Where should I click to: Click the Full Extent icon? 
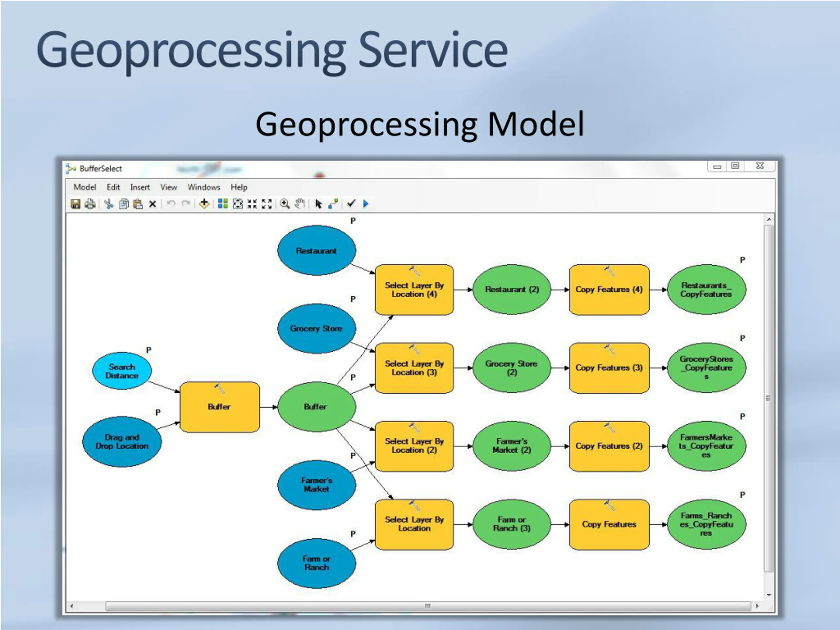pos(238,204)
